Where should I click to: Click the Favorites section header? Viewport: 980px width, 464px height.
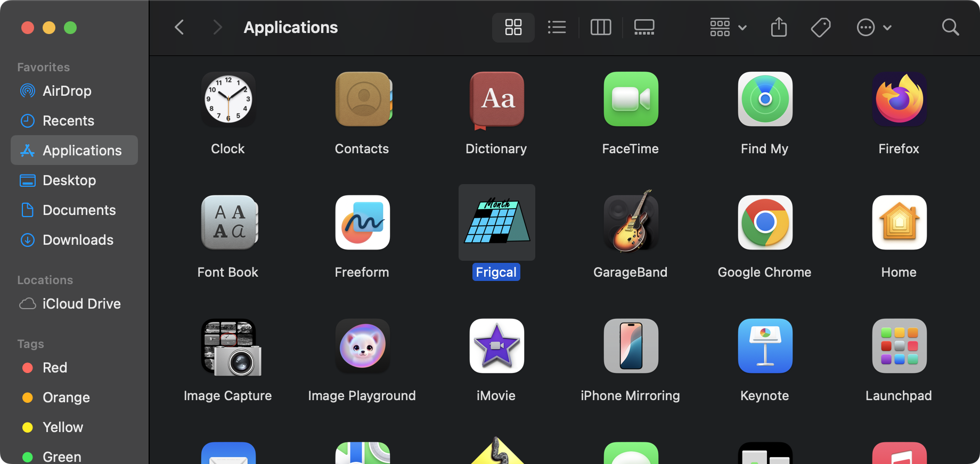point(44,67)
